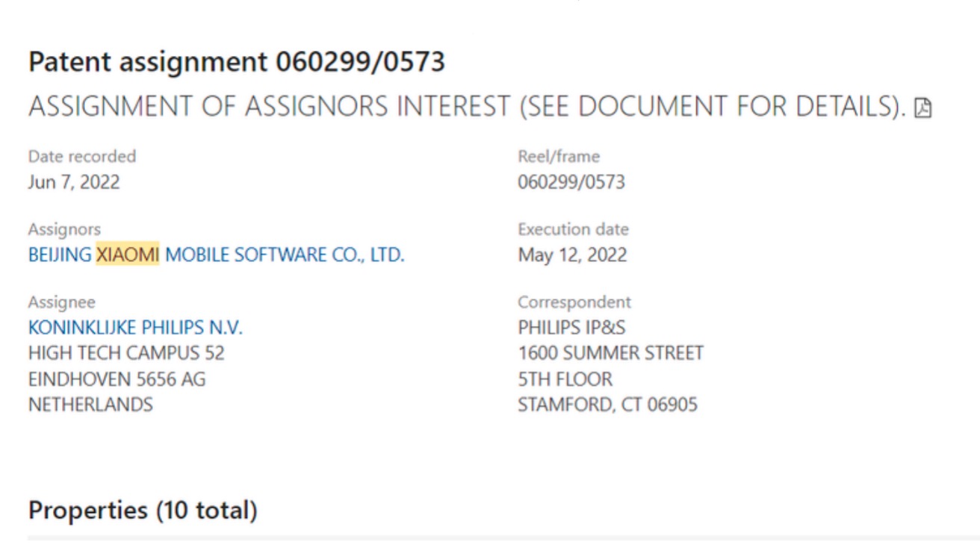Click the highlighted XIAOMI word
The height and width of the screenshot is (545, 980).
pos(128,255)
